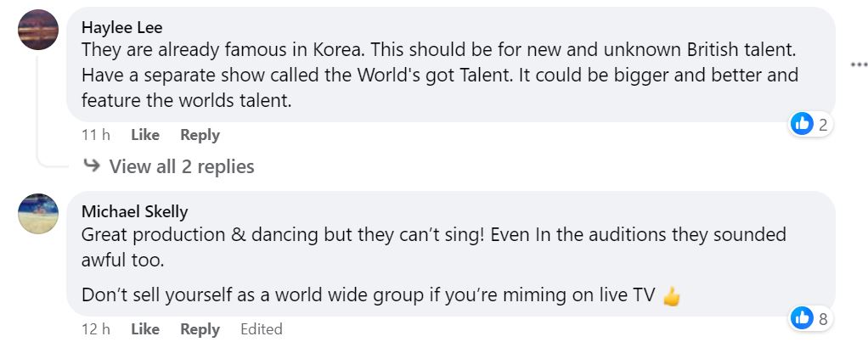Click the 11 h timestamp
Screen dimensions: 868x342
pos(95,135)
